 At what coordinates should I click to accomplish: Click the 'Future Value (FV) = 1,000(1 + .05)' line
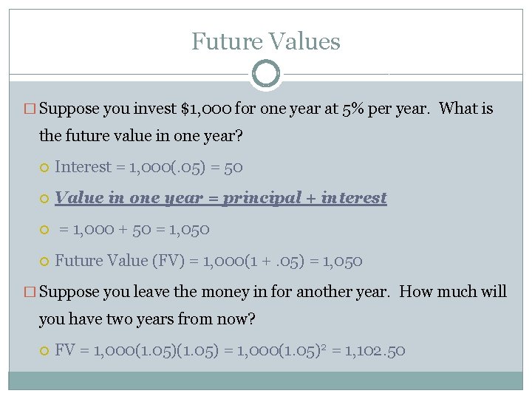click(208, 260)
